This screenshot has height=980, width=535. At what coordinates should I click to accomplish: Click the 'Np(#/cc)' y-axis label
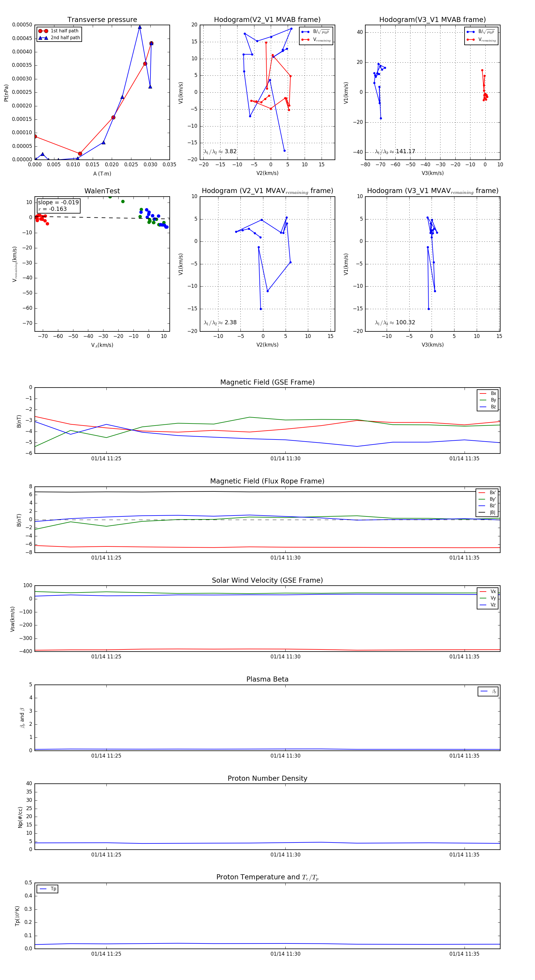20,817
